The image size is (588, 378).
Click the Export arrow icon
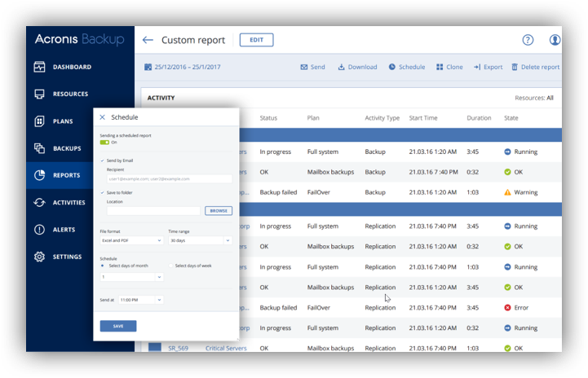pos(477,67)
